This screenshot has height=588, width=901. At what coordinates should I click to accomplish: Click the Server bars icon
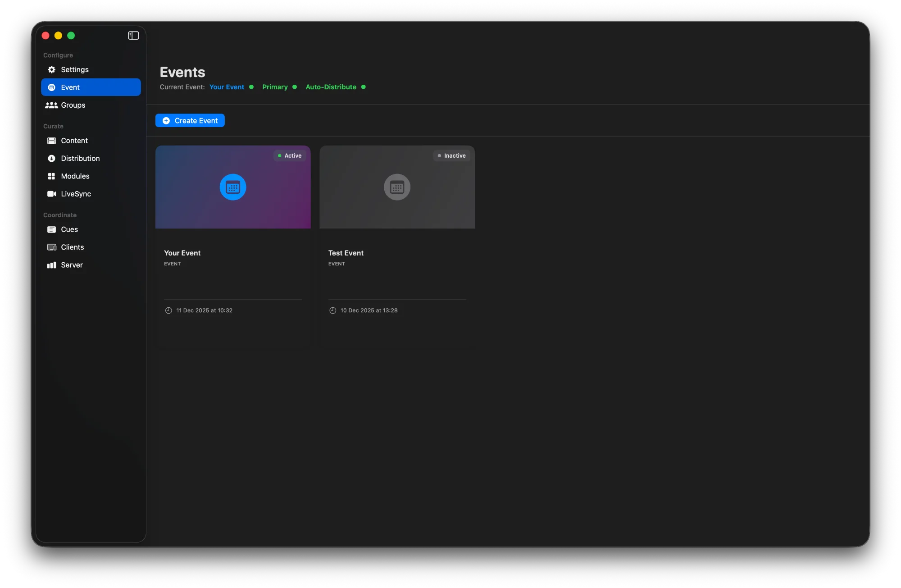coord(52,265)
